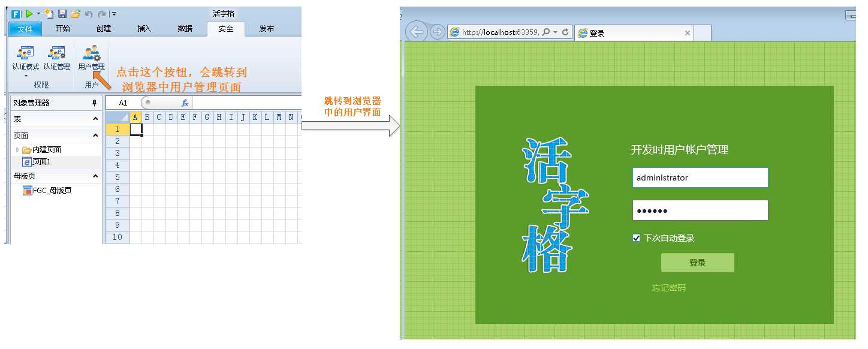Click the Save floppy disk icon
This screenshot has height=349, width=868.
point(62,13)
